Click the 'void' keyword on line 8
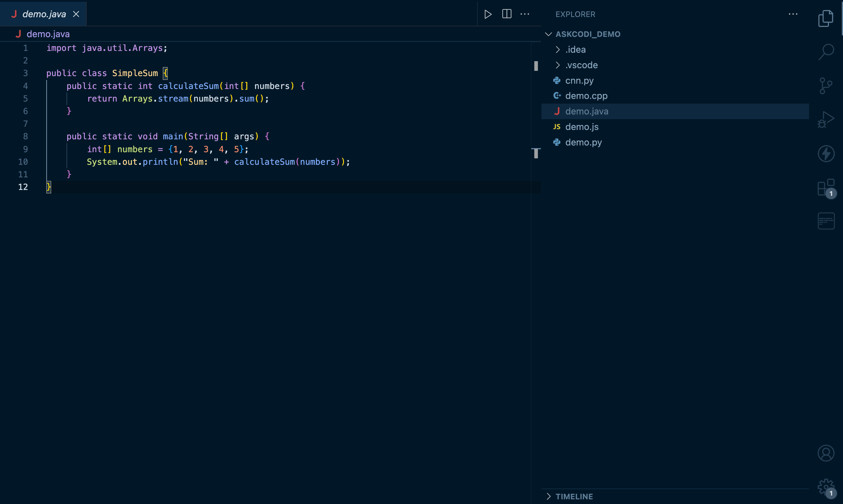843x504 pixels. click(x=148, y=136)
